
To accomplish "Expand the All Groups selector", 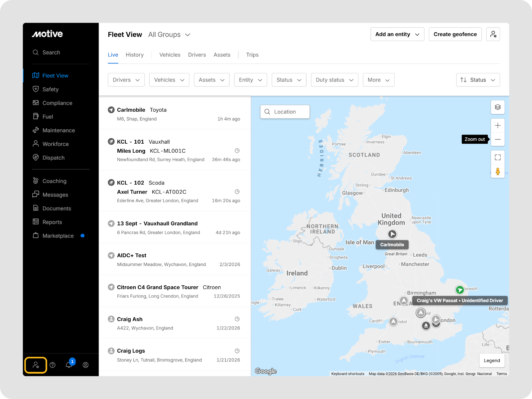I will (x=169, y=35).
